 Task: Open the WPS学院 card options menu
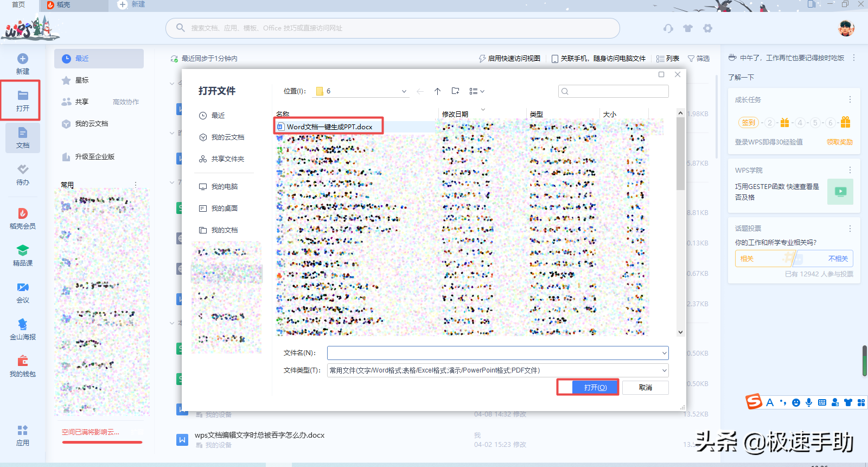coord(850,170)
